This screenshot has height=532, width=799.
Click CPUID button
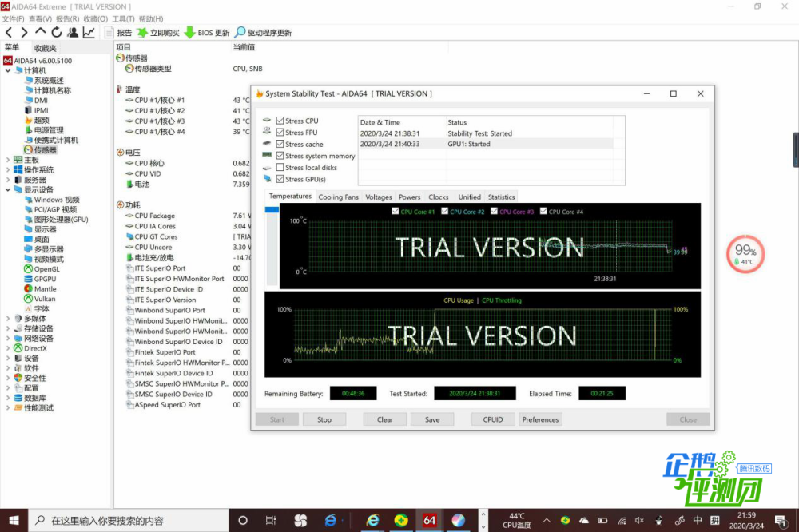(493, 419)
